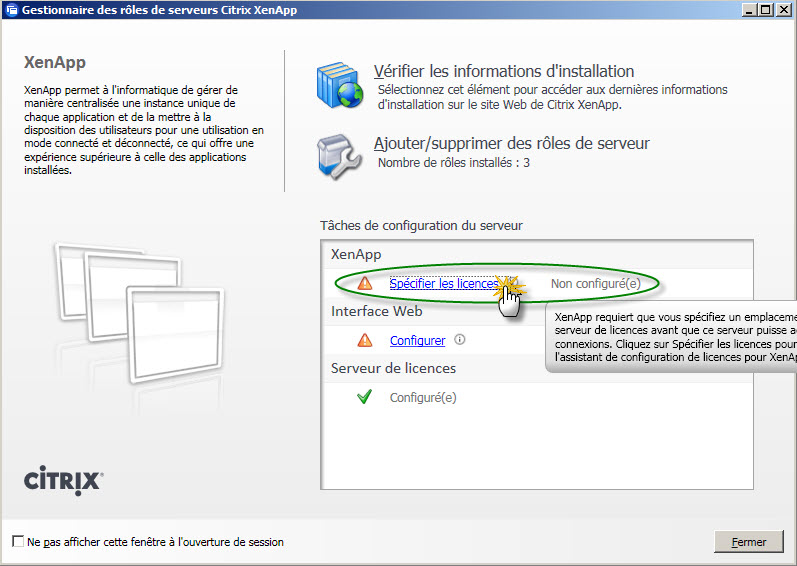Click the Configuré(e) status text
Screen dimensions: 797x566
coord(423,397)
